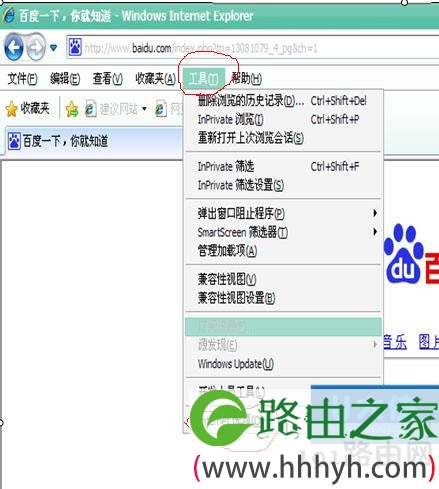Expand the 弹出窗口阻止程序(P) submenu

[283, 213]
